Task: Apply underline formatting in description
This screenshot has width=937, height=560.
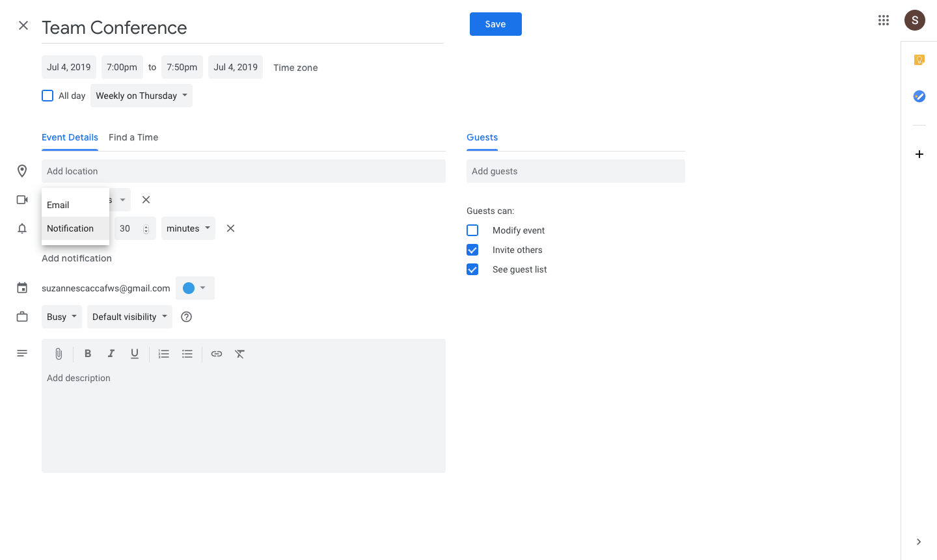Action: (x=135, y=354)
